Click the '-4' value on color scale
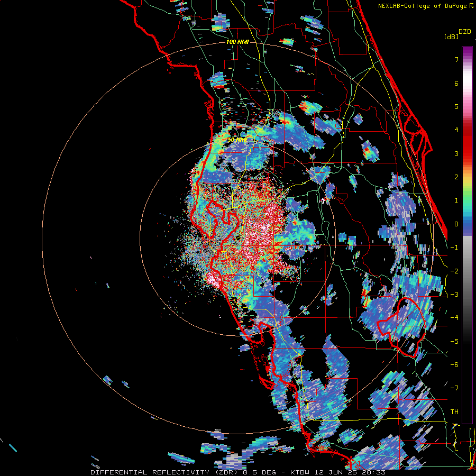Viewport: 476px width, 476px height. pyautogui.click(x=454, y=318)
